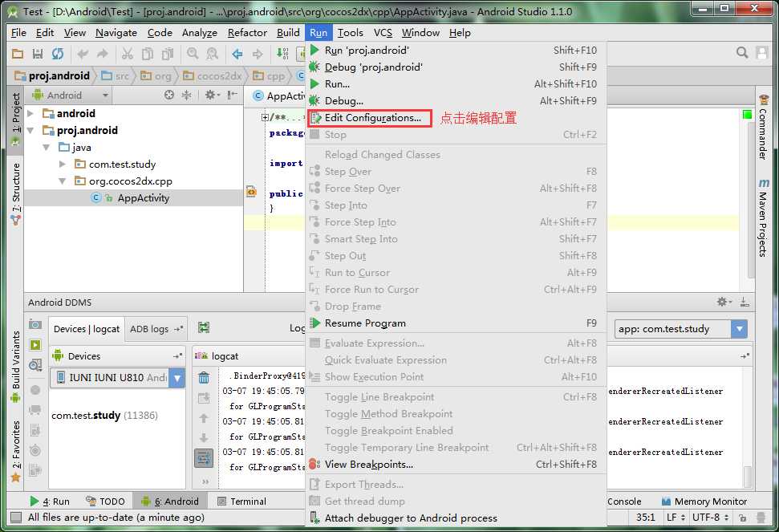Open the TODO tool window
Image resolution: width=779 pixels, height=532 pixels.
(x=105, y=502)
